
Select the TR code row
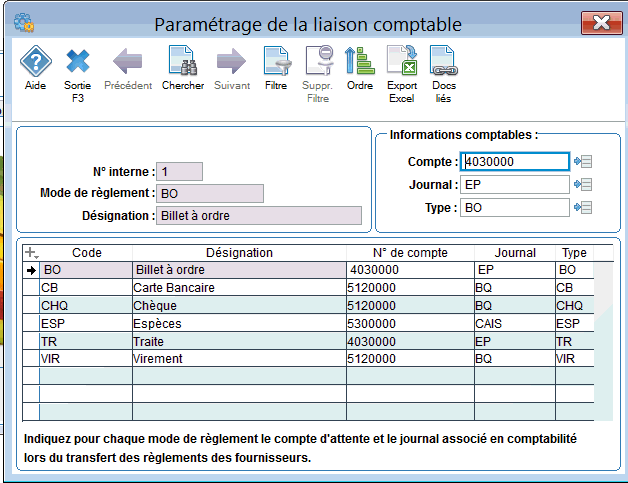pyautogui.click(x=86, y=341)
